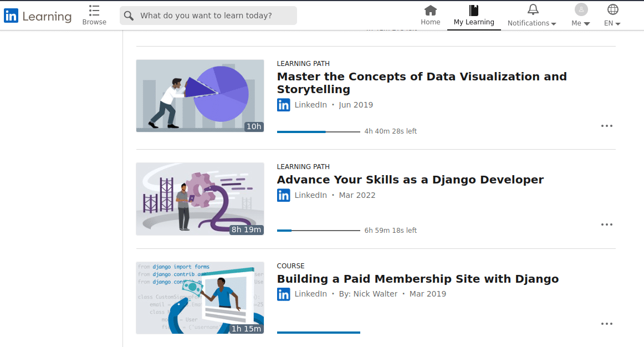The image size is (644, 347).
Task: Select the My Learning tab
Action: tap(474, 16)
